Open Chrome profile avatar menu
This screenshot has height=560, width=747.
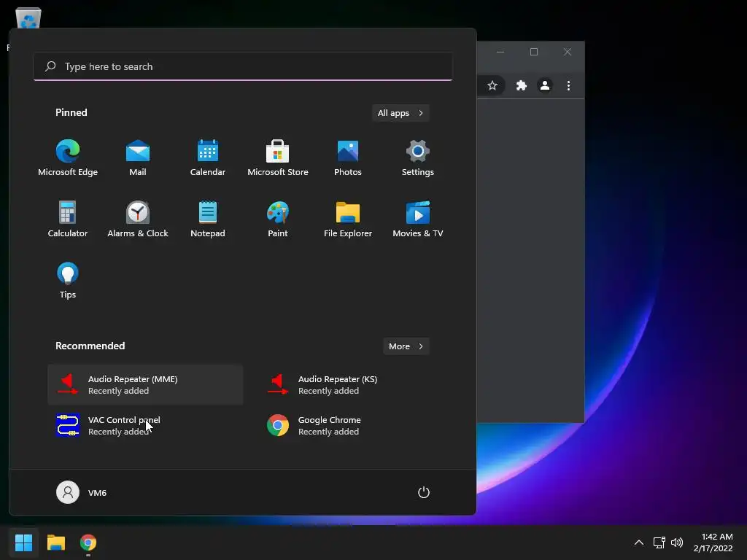coord(544,86)
